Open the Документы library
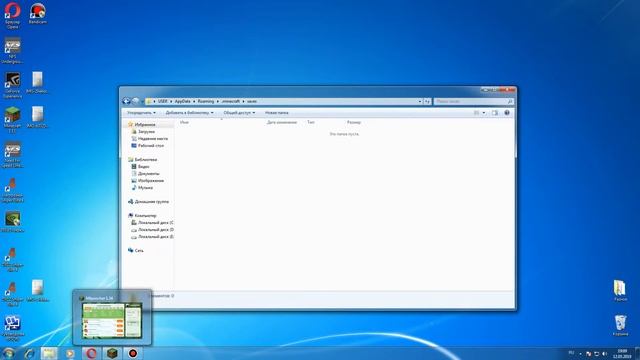The height and width of the screenshot is (360, 640). 145,173
